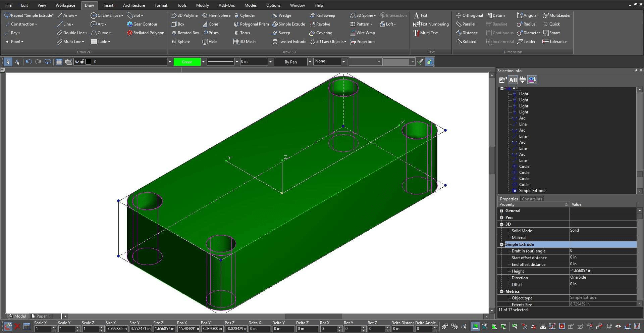This screenshot has height=333, width=644.
Task: Select the Torus tool
Action: point(242,33)
